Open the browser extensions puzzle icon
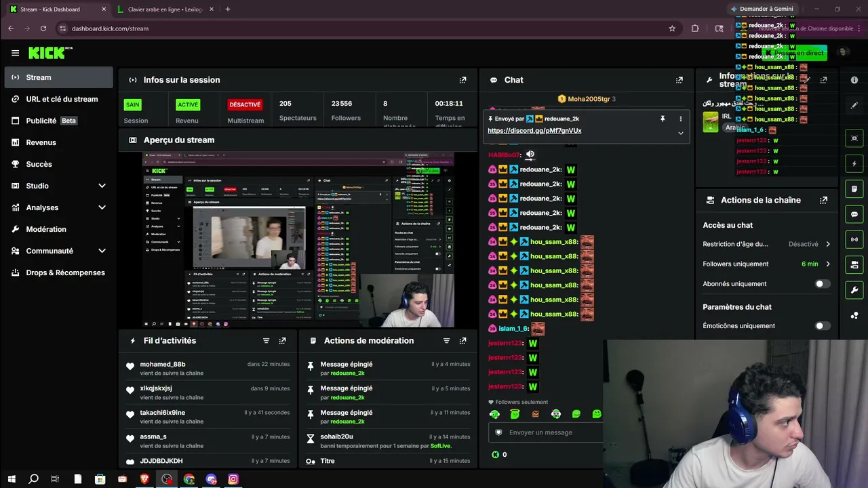Screen dimensions: 868x488 click(x=695, y=28)
